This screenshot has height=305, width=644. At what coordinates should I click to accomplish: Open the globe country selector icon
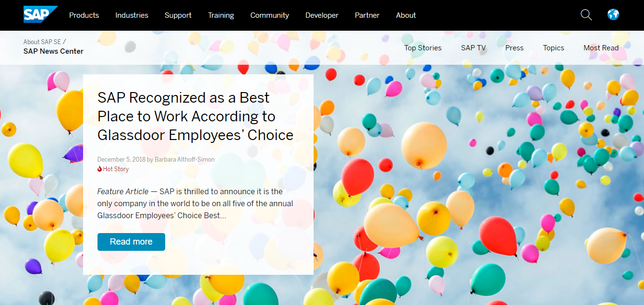pyautogui.click(x=613, y=14)
